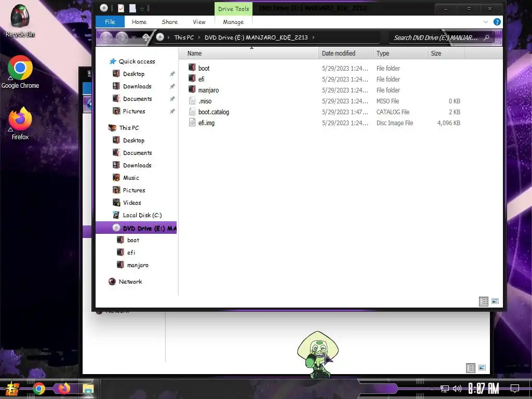Select the boot folder in file list
The image size is (532, 399).
click(204, 68)
